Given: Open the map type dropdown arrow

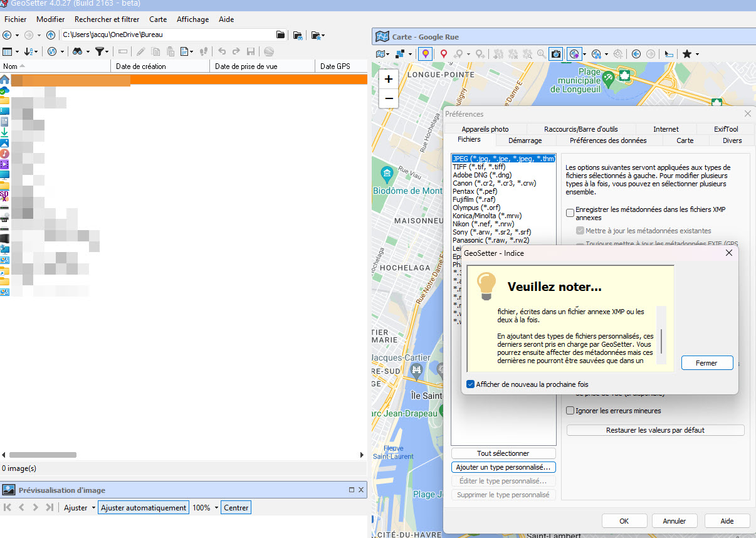Looking at the screenshot, I should 388,55.
